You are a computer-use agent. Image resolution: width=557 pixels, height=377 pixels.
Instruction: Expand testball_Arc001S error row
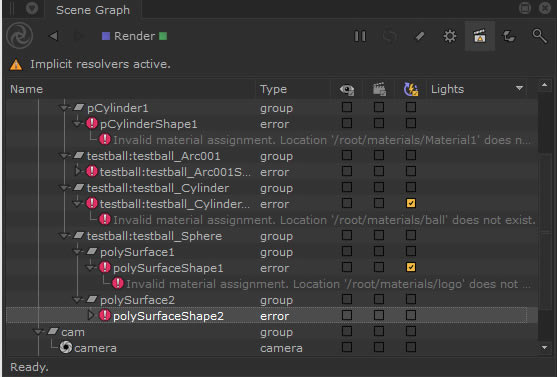[x=77, y=171]
